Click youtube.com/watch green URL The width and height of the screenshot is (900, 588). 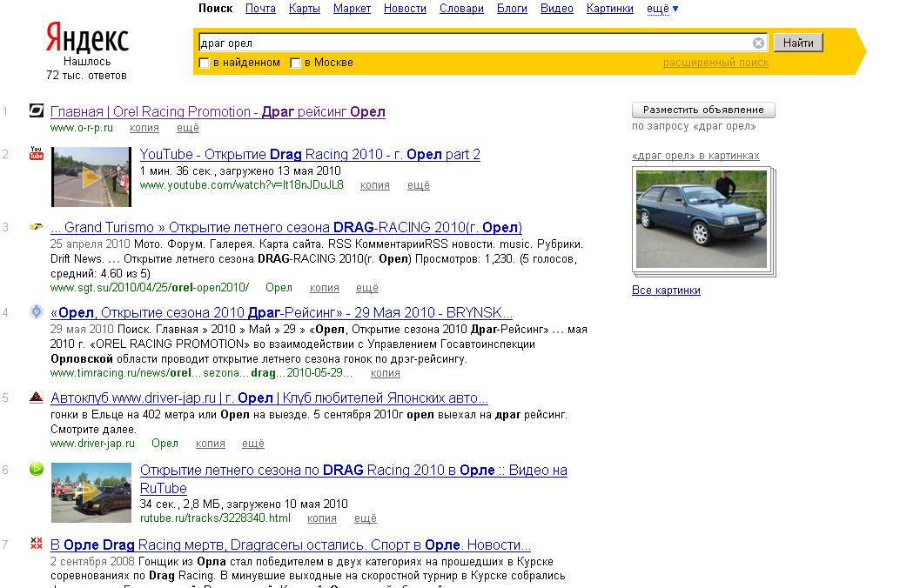(x=242, y=185)
